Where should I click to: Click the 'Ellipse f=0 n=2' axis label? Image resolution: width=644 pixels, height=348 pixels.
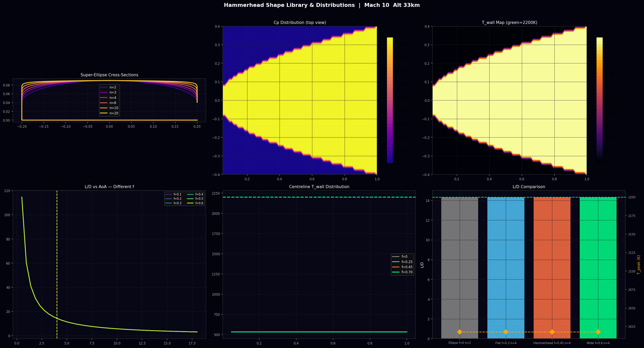point(460,343)
